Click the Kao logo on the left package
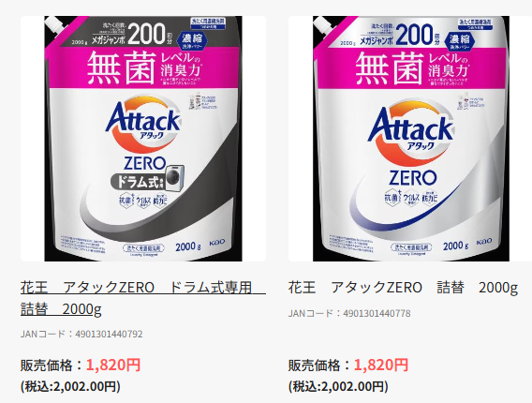This screenshot has width=532, height=403. [216, 243]
